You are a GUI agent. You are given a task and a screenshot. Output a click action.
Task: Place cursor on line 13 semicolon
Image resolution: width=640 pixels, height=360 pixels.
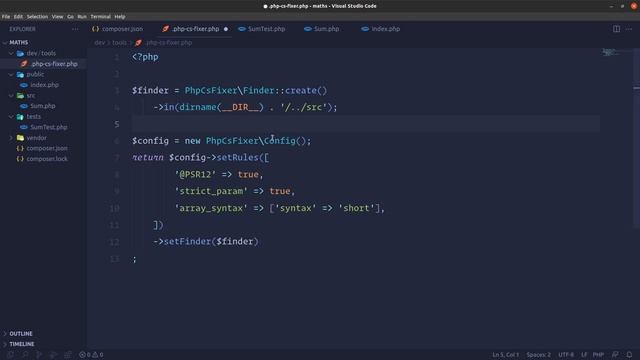134,259
